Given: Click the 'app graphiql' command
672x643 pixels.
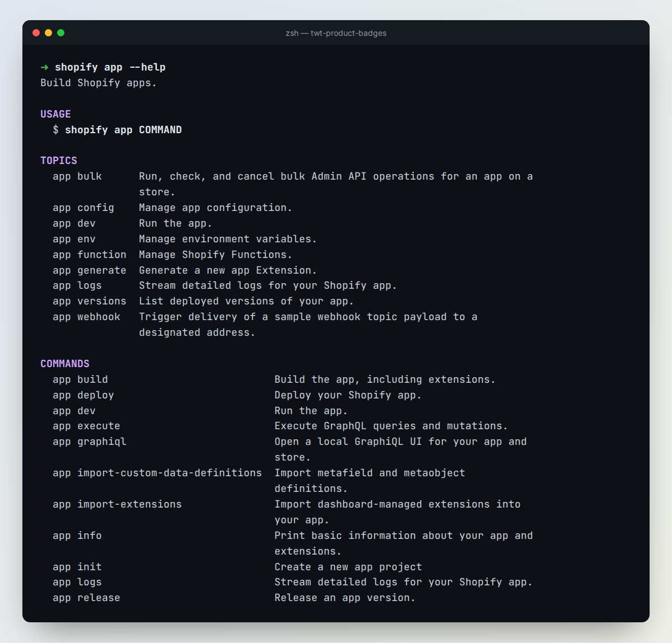Looking at the screenshot, I should point(90,442).
